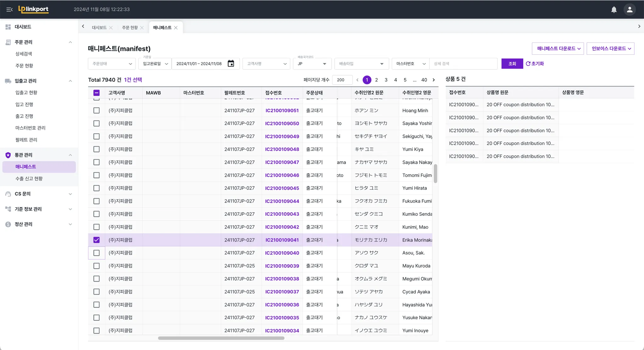
Task: Click the notification bell icon
Action: point(614,9)
